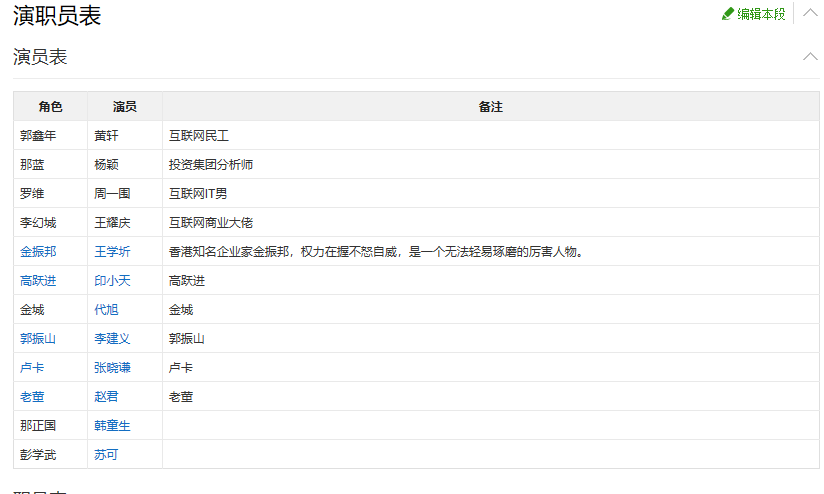This screenshot has width=824, height=494.
Task: Open the 卢卡 character link
Action: 32,368
